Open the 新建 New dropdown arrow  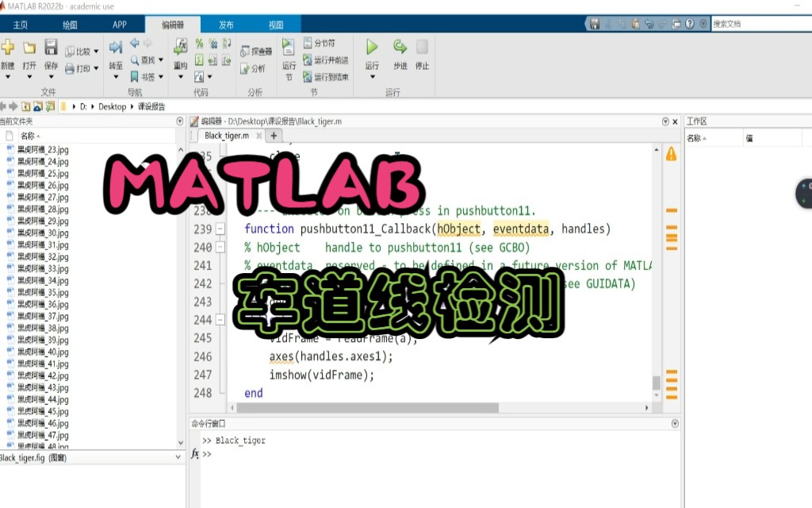click(8, 77)
